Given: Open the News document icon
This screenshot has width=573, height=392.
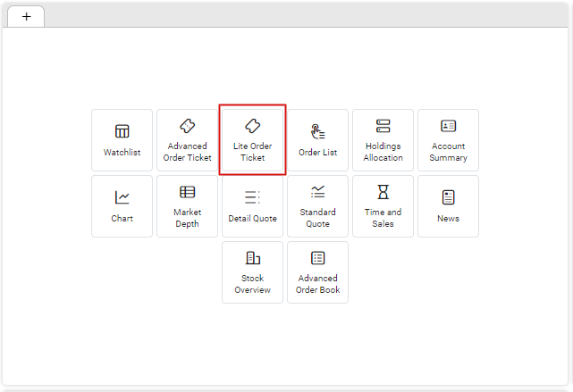Looking at the screenshot, I should click(448, 197).
